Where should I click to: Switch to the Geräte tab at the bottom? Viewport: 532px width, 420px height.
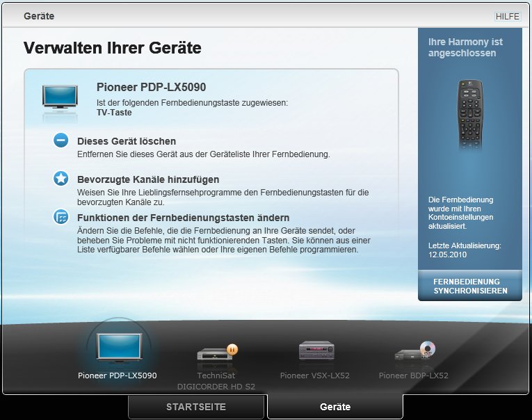(x=335, y=407)
